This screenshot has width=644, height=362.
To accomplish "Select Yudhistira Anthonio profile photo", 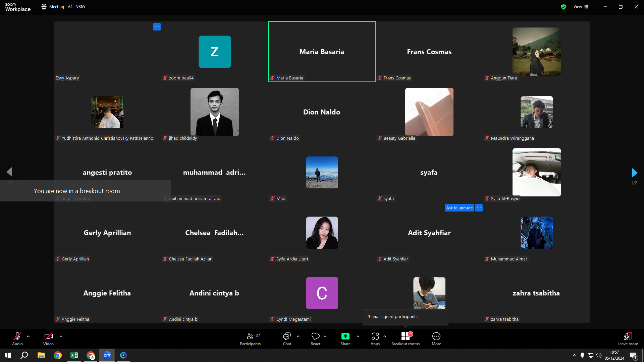I will 107,112.
